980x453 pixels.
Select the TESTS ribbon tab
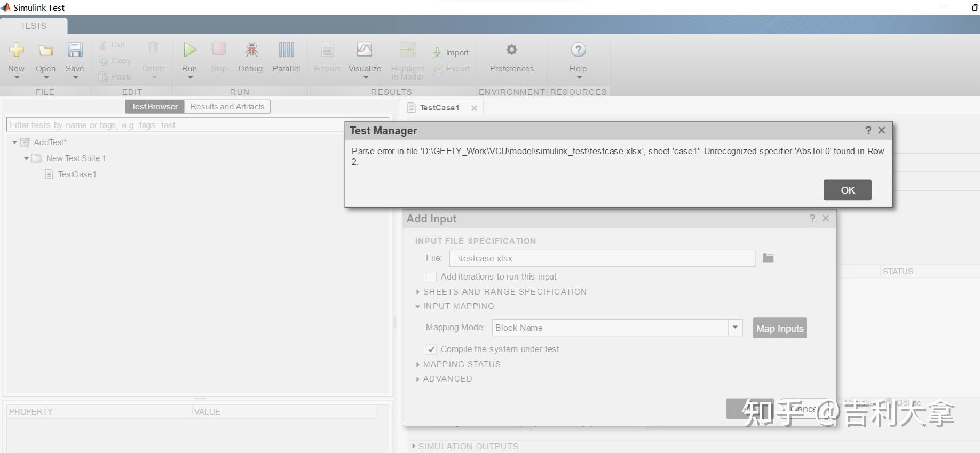(x=34, y=26)
